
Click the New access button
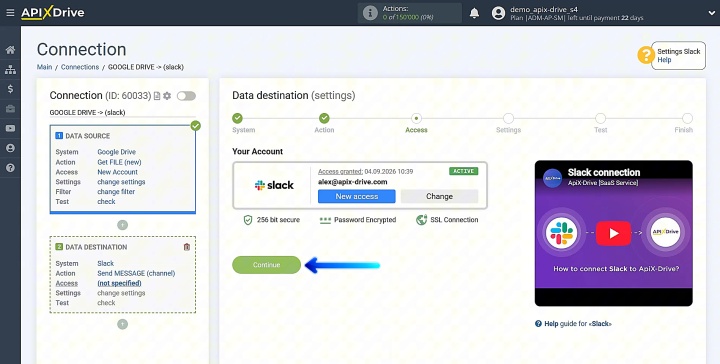click(357, 196)
